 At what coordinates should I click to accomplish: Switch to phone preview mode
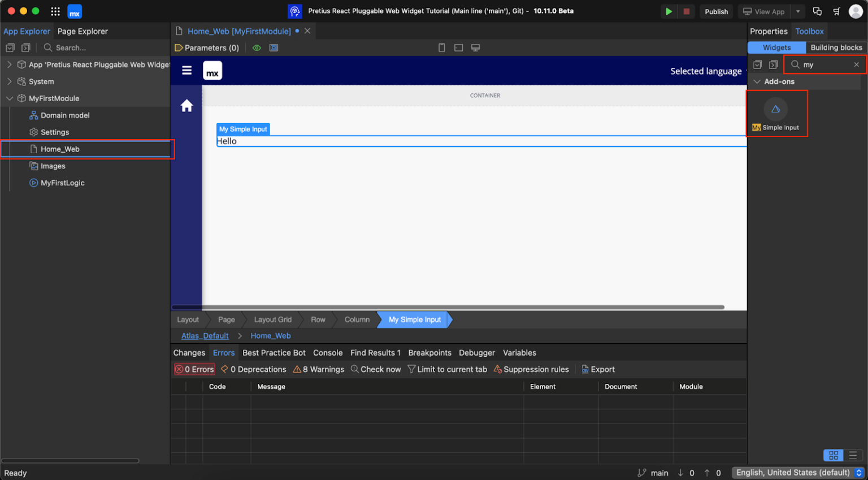pos(441,48)
